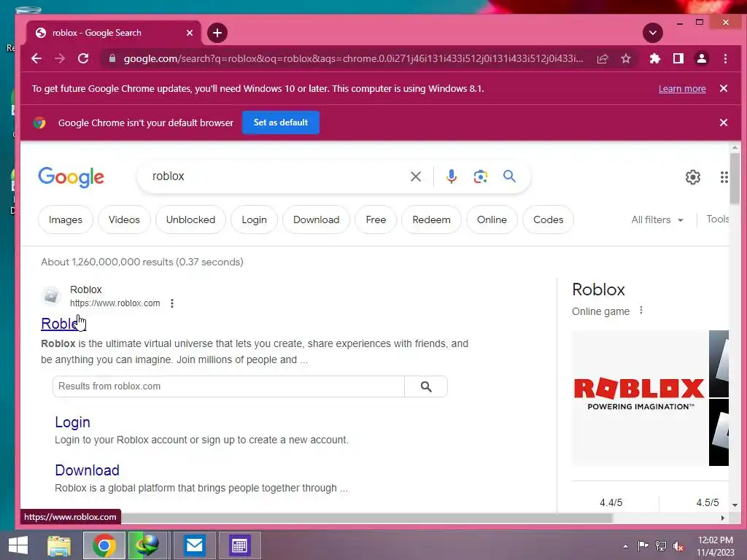
Task: Dismiss the Windows update notice
Action: point(723,88)
